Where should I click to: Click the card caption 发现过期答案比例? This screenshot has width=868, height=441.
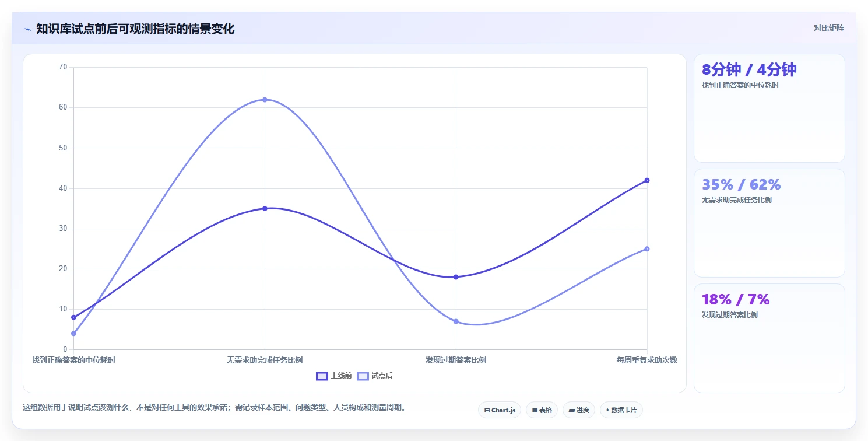730,315
